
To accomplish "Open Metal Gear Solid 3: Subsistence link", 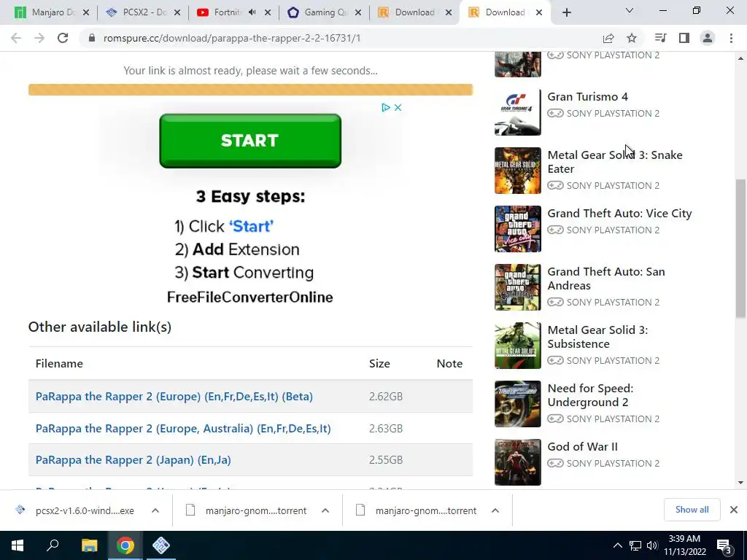I will click(597, 337).
